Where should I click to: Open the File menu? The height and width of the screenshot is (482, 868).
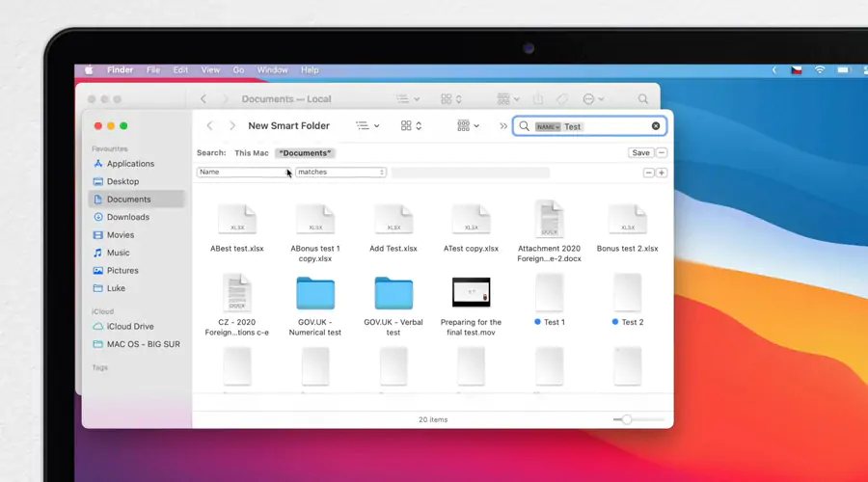pos(153,70)
